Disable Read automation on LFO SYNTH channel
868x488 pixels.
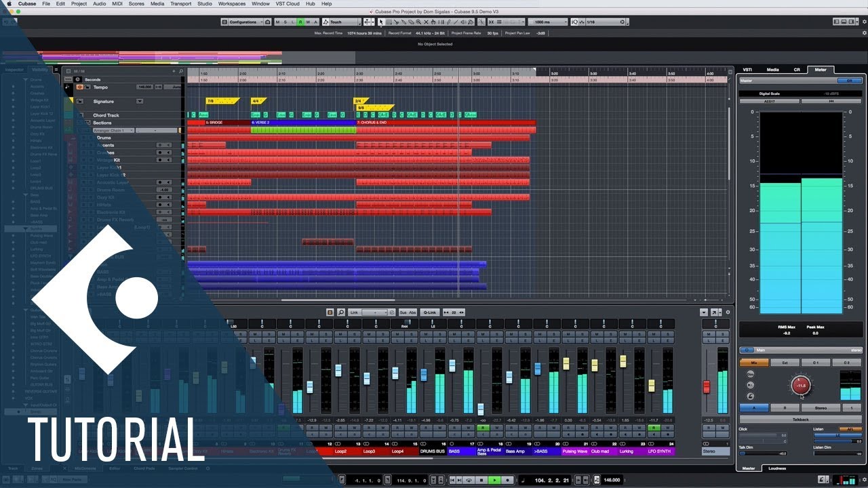point(654,428)
